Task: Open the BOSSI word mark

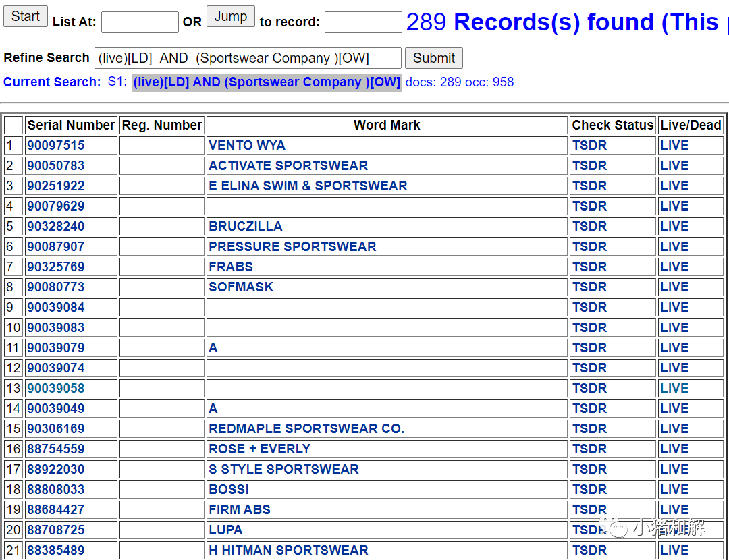Action: tap(229, 489)
